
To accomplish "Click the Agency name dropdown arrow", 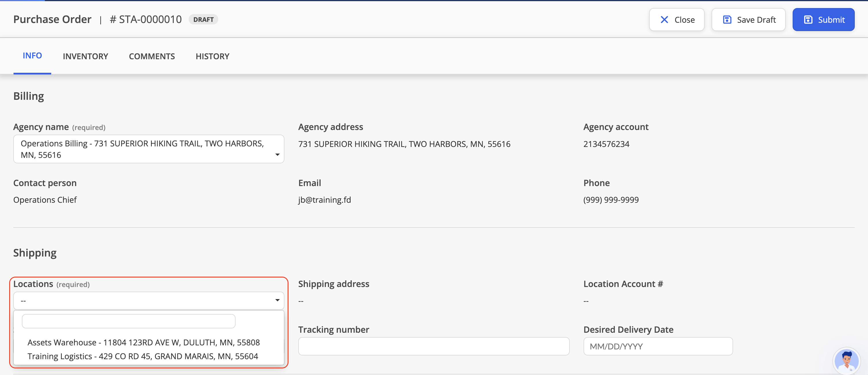I will pos(277,155).
